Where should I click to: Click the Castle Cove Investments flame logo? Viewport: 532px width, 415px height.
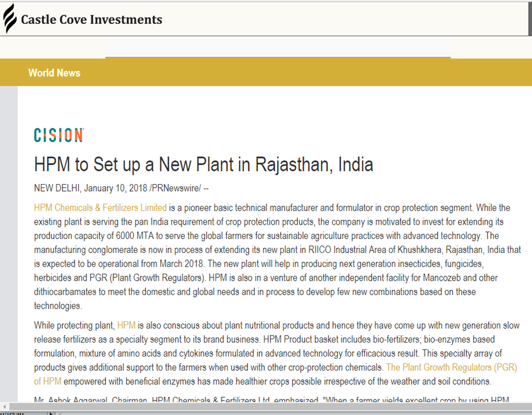[10, 19]
